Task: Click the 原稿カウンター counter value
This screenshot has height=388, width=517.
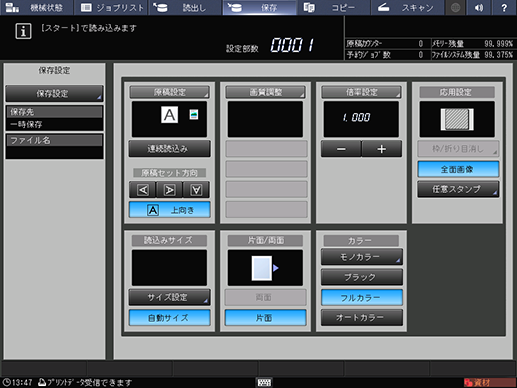Action: [x=421, y=43]
